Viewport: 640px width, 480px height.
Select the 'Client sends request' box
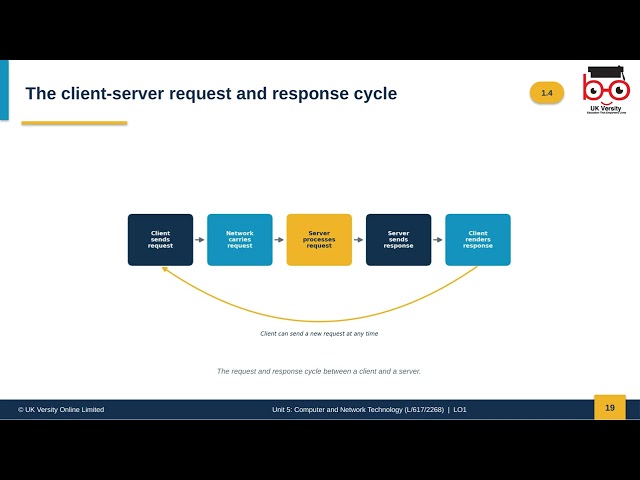pyautogui.click(x=160, y=240)
